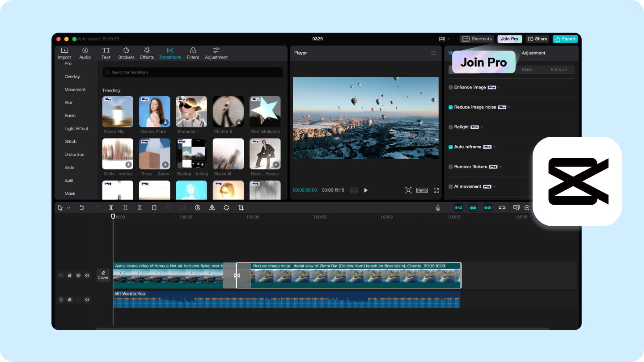
Task: Open the Shortcuts panel
Action: 477,39
